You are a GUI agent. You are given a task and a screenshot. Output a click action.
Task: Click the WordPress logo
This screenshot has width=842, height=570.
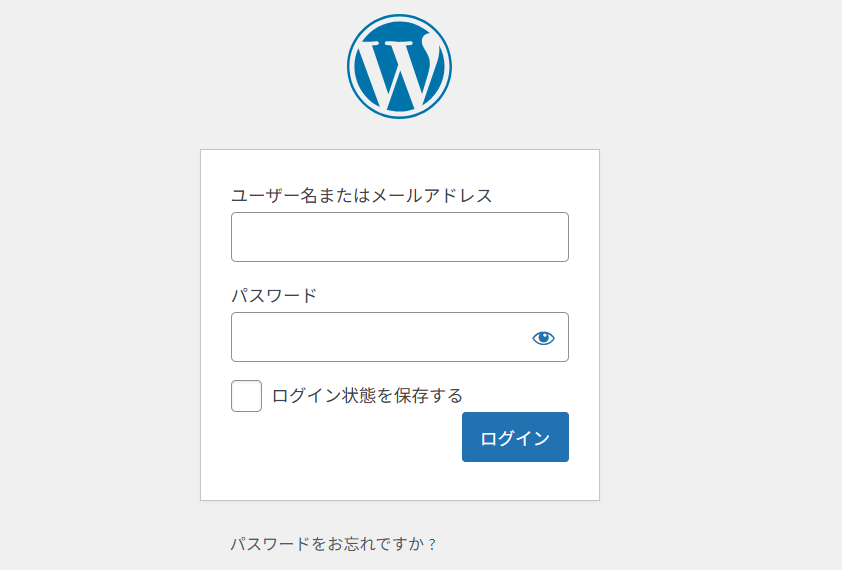point(399,67)
